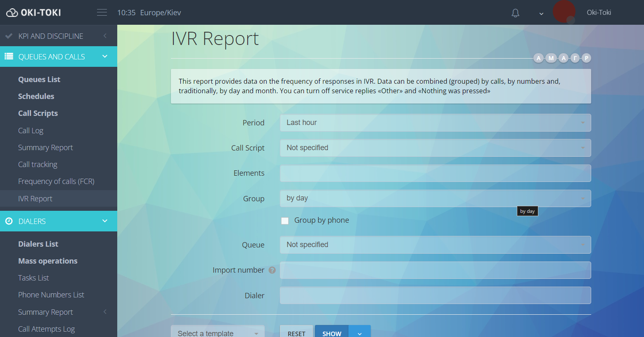
Task: Toggle the hamburger sidebar menu
Action: pos(102,13)
